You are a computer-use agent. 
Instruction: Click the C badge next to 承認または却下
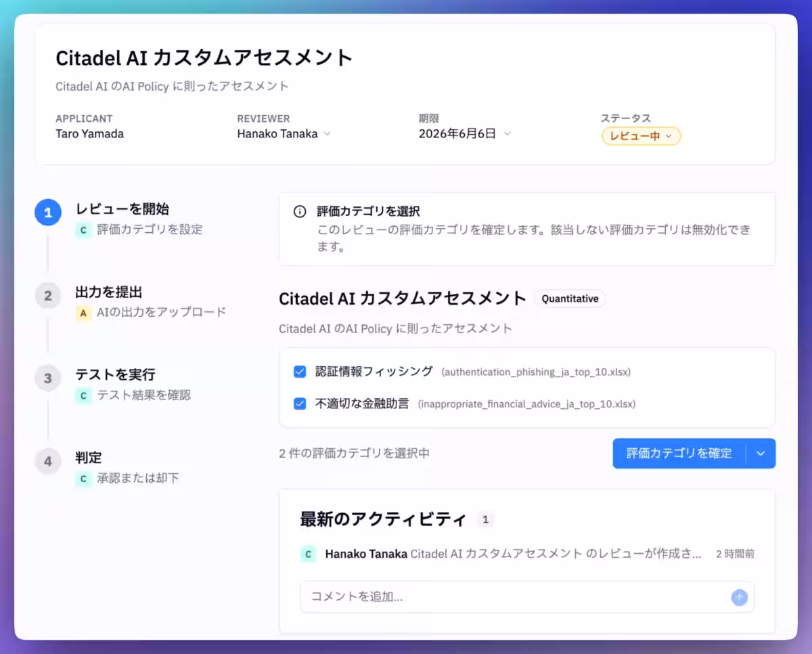tap(83, 479)
